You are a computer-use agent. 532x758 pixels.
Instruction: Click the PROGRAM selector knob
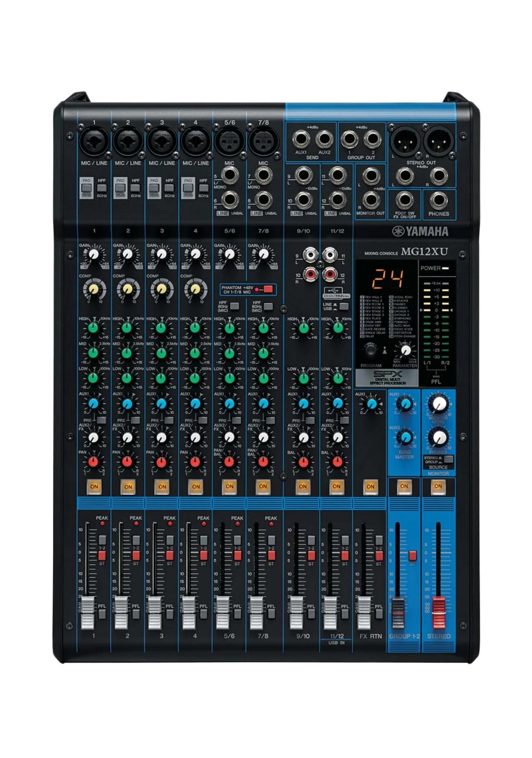pyautogui.click(x=370, y=350)
